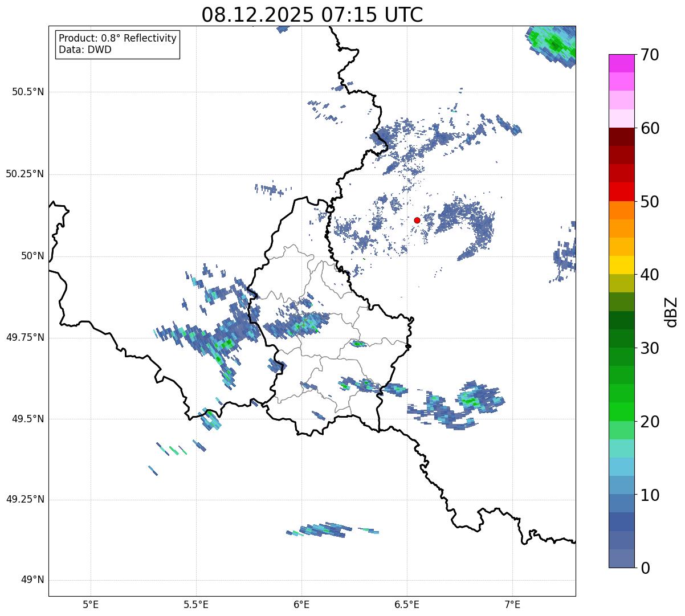Choose the 49°N latitude label
The width and height of the screenshot is (685, 616).
coord(32,580)
